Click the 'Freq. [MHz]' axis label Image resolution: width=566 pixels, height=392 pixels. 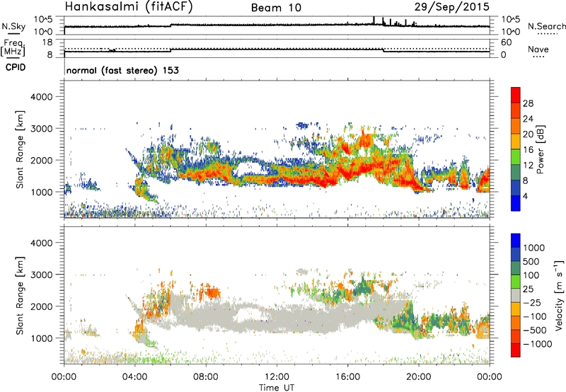[x=13, y=48]
